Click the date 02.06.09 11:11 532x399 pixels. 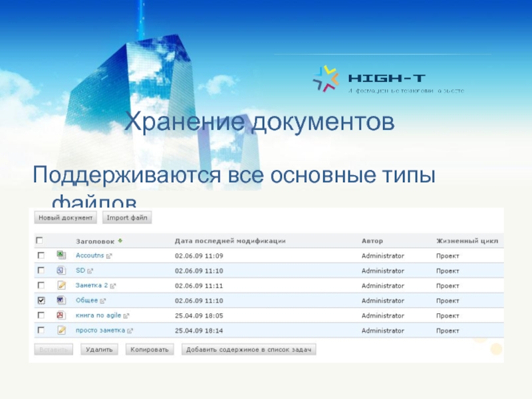point(199,286)
